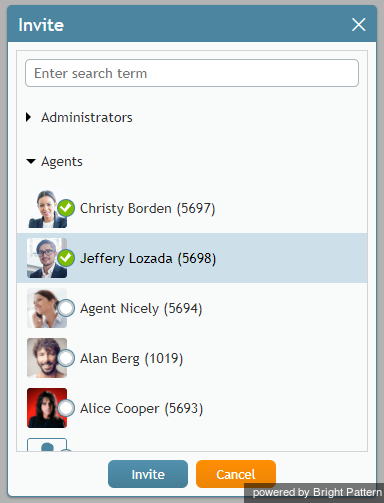Viewport: 384px width, 503px height.
Task: Click Alan Berg's gray status circle
Action: (66, 358)
